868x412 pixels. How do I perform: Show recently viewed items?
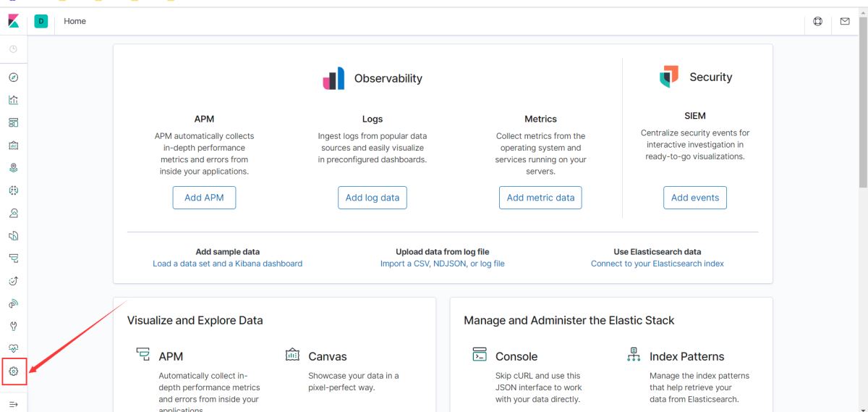click(13, 49)
